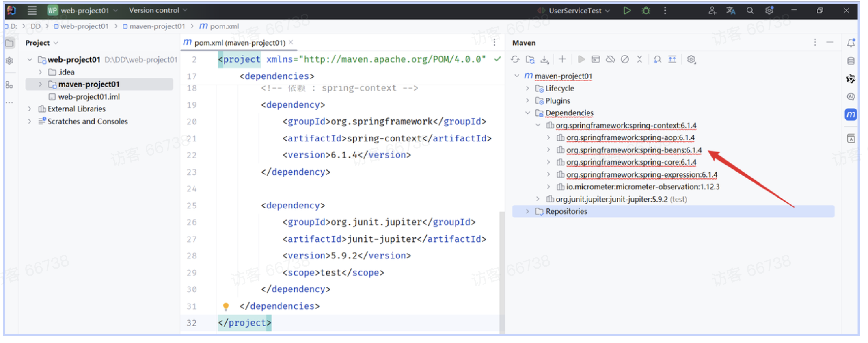This screenshot has height=343, width=868.
Task: Expand junit-jupiter:5.9.2 dependency
Action: pos(538,199)
